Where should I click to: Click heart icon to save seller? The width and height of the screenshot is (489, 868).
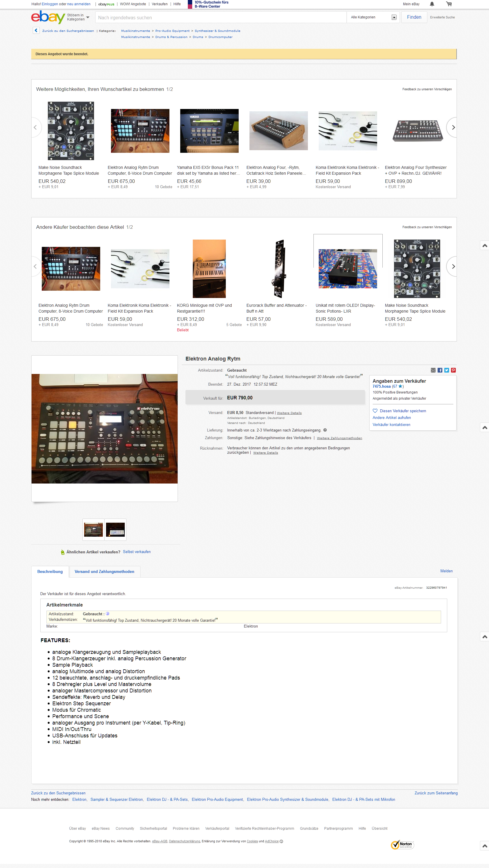pos(375,411)
